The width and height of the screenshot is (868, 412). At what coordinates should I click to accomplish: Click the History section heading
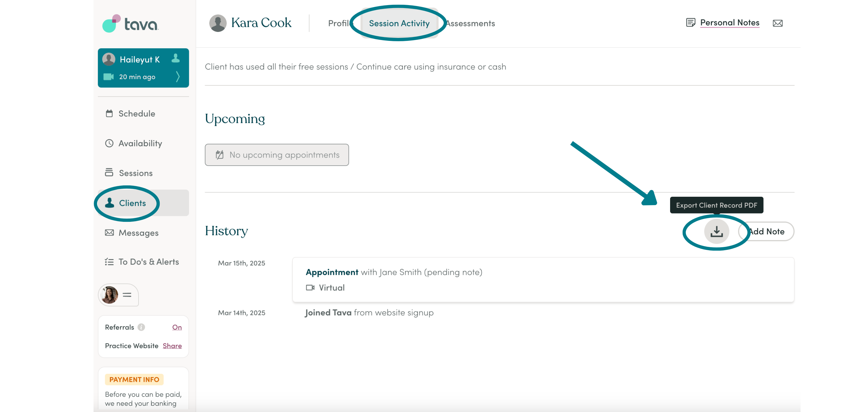click(x=227, y=231)
